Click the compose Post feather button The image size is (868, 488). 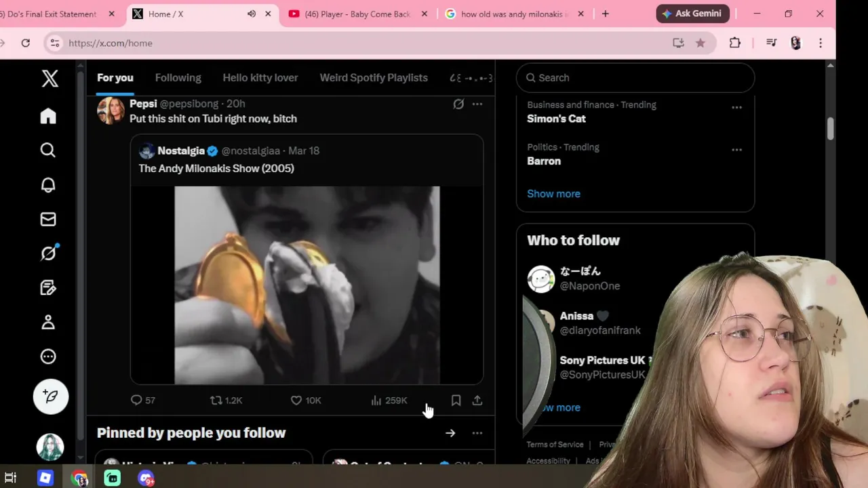[51, 396]
